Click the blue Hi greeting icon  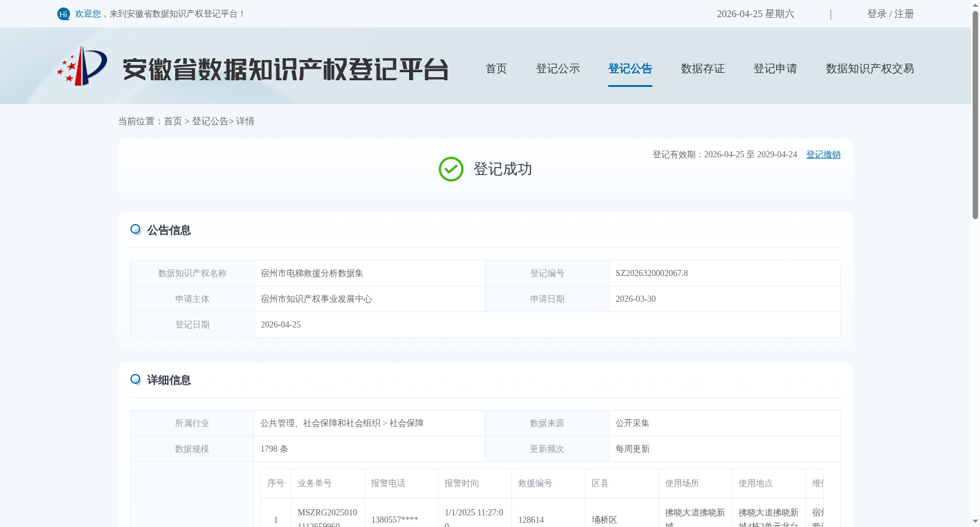(64, 14)
